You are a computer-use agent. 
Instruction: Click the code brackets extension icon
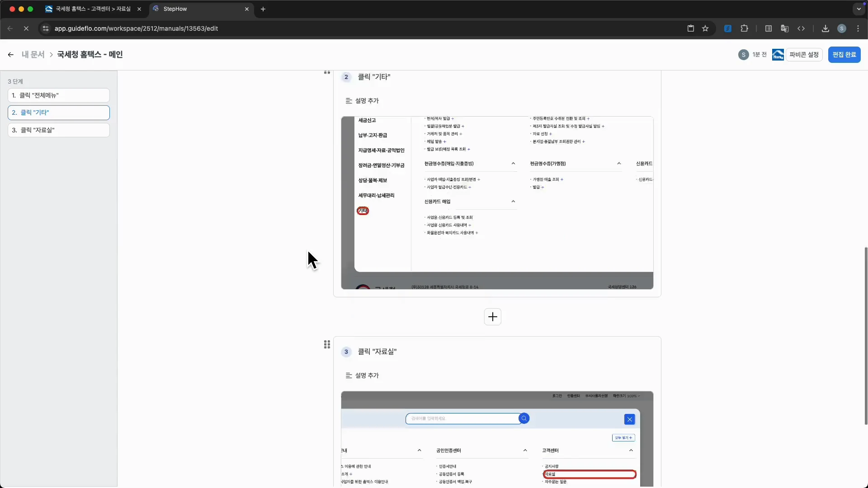801,28
